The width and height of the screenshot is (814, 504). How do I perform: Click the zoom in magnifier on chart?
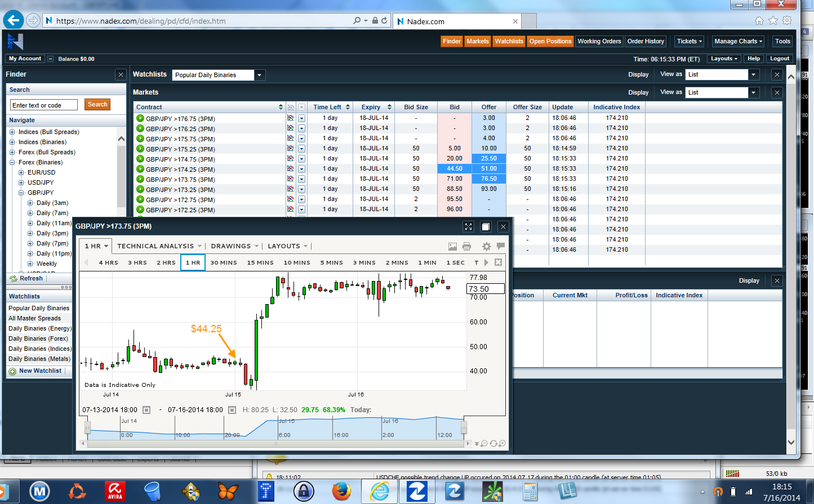(x=502, y=444)
